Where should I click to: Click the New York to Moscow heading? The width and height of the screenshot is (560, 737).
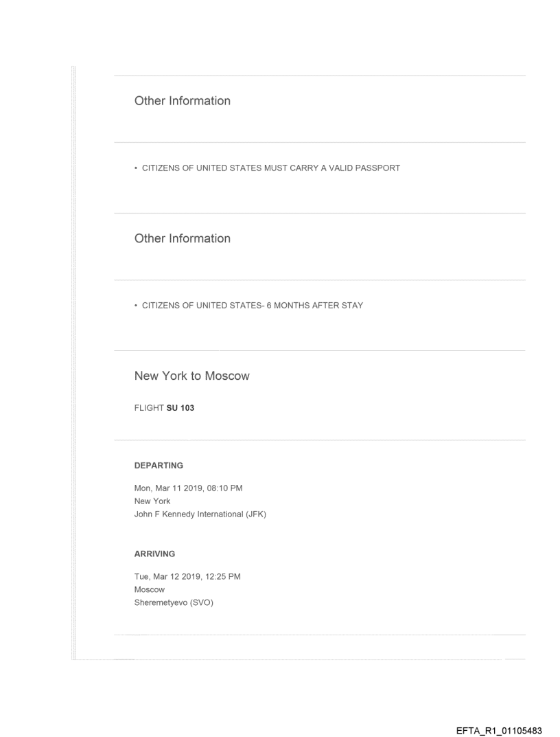(191, 376)
